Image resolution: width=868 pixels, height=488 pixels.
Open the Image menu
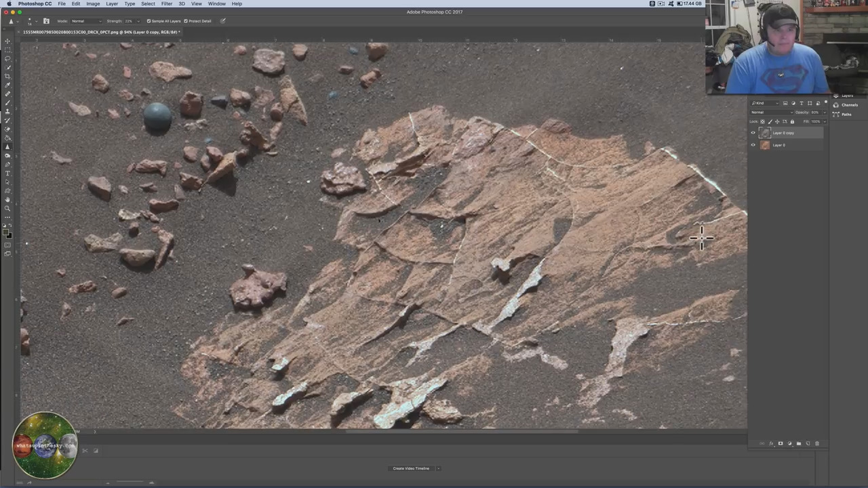tap(93, 4)
